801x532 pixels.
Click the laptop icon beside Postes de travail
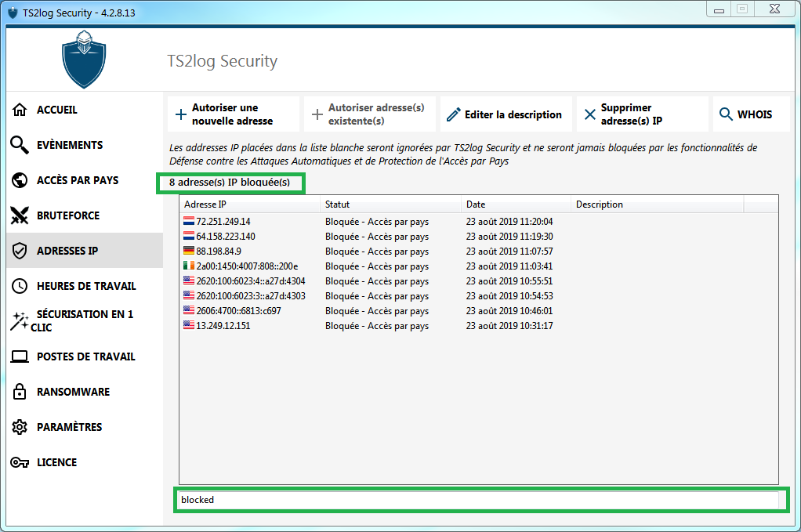click(20, 356)
